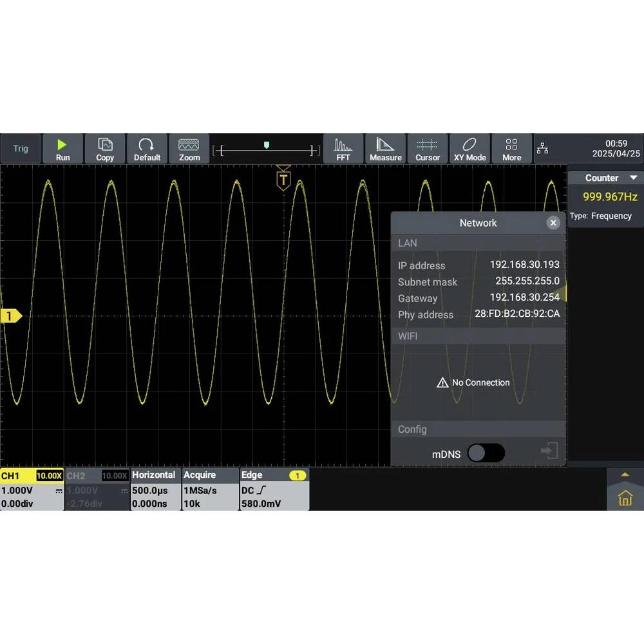Switch to XY Mode display

470,149
